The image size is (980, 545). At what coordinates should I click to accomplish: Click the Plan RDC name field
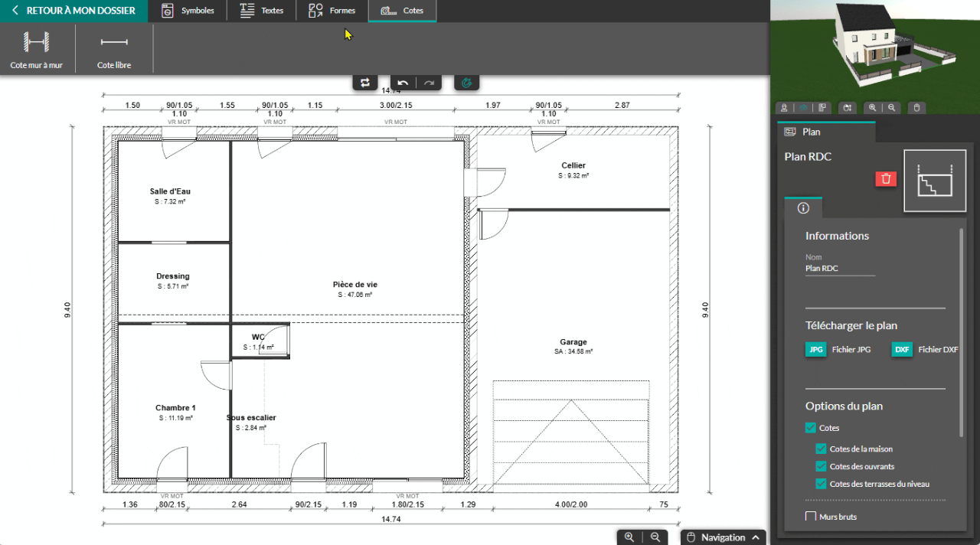coord(840,269)
